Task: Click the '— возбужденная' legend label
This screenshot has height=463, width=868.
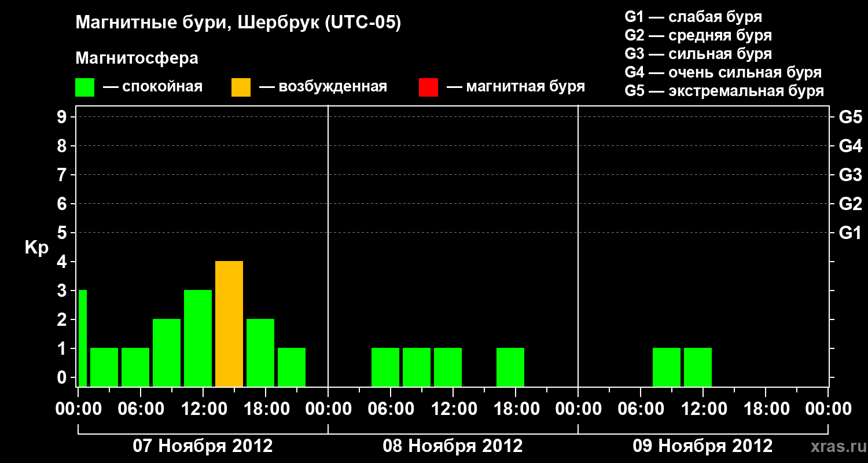Action: [x=323, y=87]
